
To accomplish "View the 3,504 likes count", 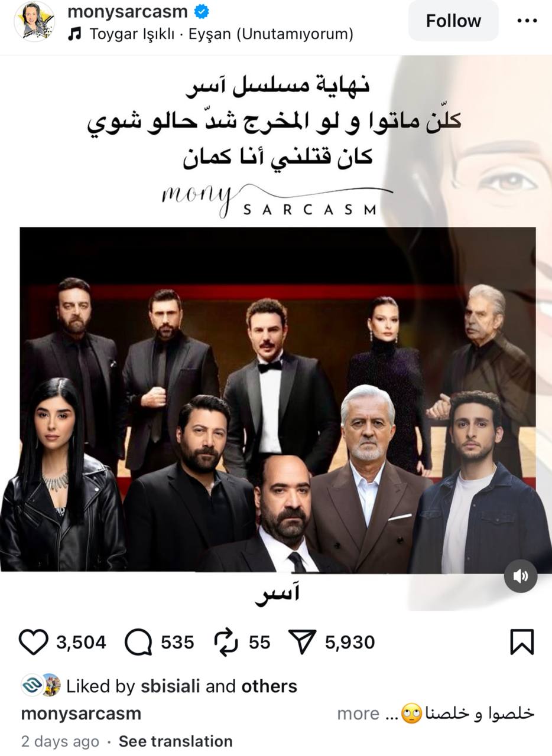I will point(81,642).
